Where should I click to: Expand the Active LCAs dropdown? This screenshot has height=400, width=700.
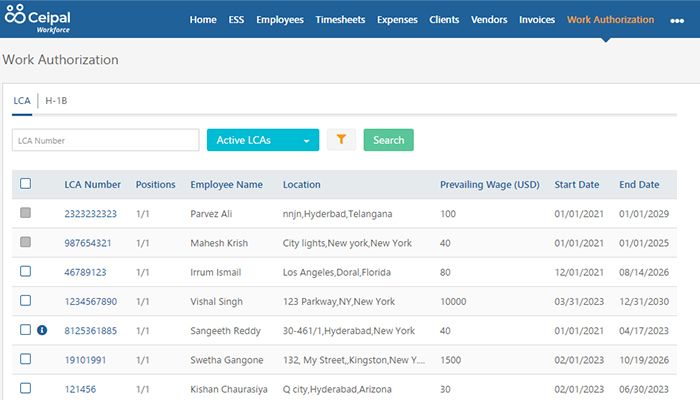pyautogui.click(x=262, y=141)
